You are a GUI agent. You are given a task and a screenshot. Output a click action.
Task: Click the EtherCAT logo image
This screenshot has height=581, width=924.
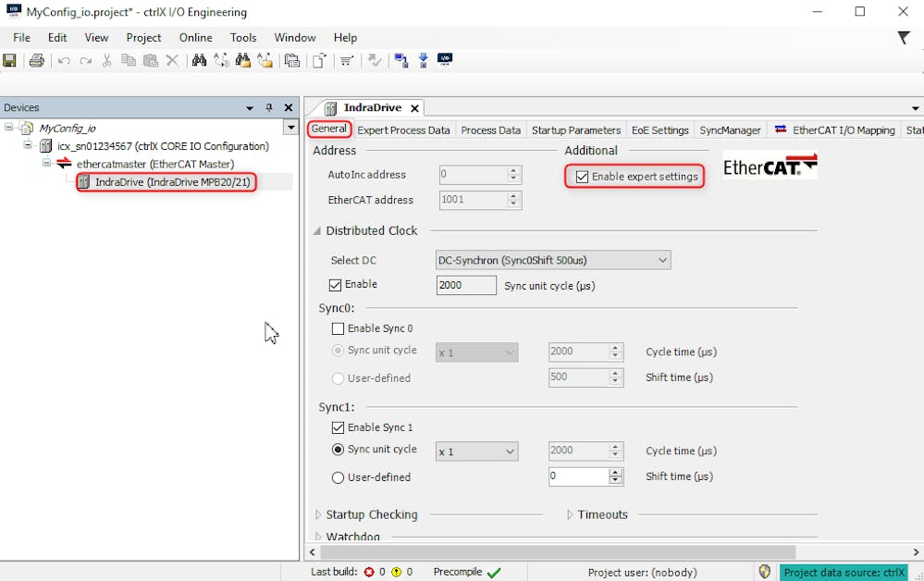point(770,167)
